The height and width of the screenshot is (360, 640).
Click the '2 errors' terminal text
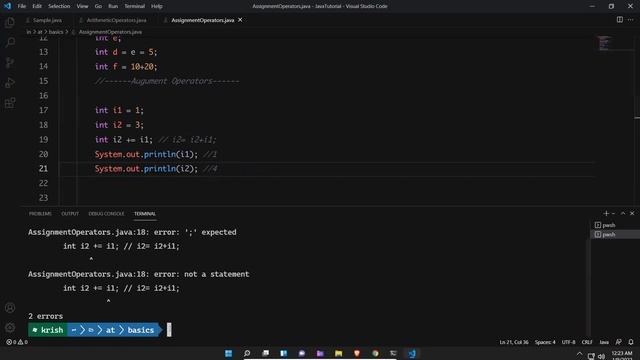point(45,316)
